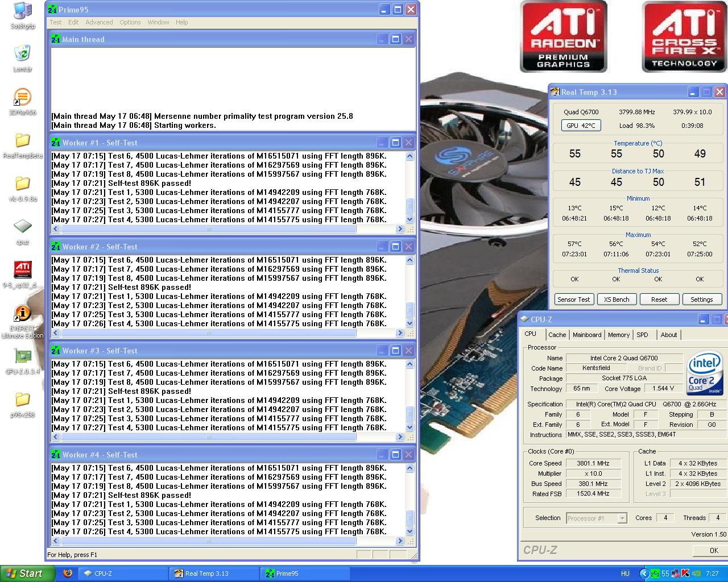Click the Worker #3 window icon
The image size is (728, 582).
56,351
